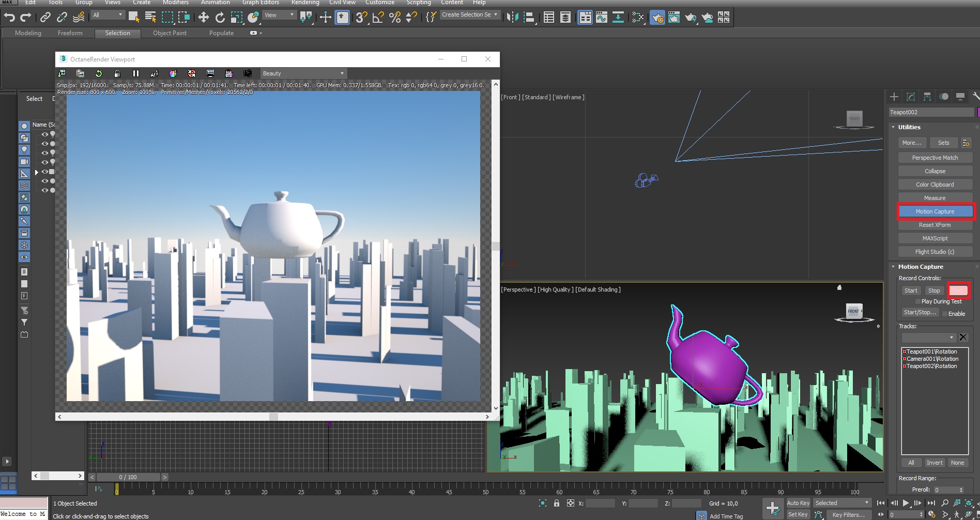This screenshot has height=520, width=980.
Task: Open the Beauty render pass dropdown
Action: pyautogui.click(x=303, y=73)
